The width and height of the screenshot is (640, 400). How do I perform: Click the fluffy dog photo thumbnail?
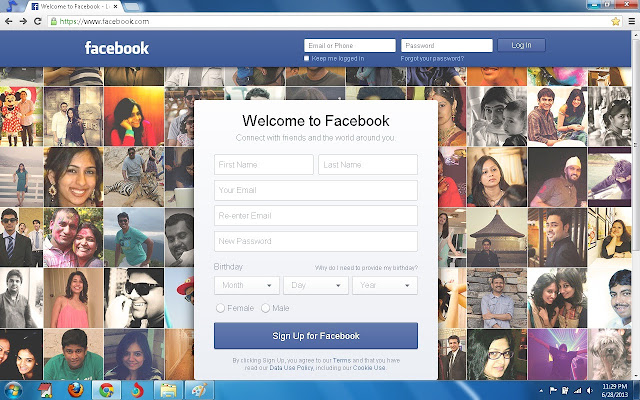coord(609,355)
